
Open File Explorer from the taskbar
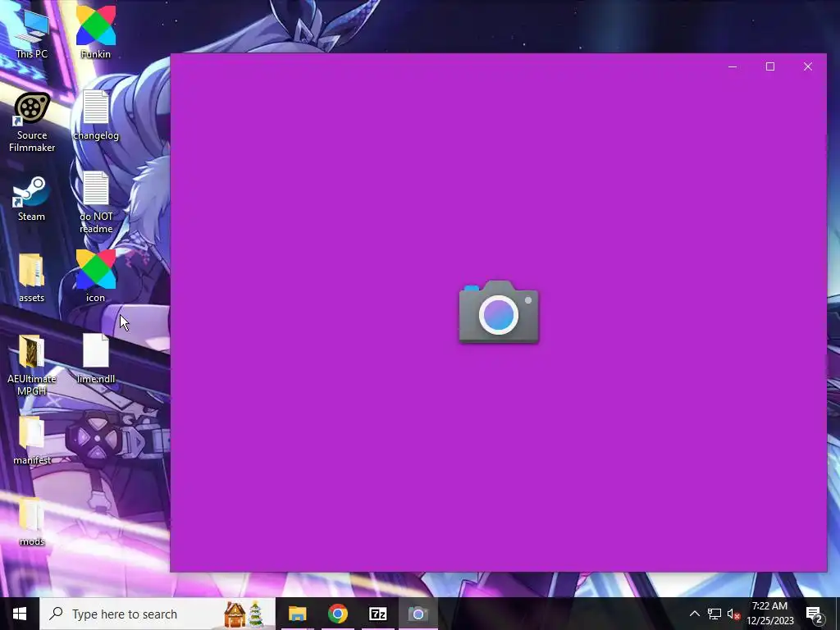297,614
